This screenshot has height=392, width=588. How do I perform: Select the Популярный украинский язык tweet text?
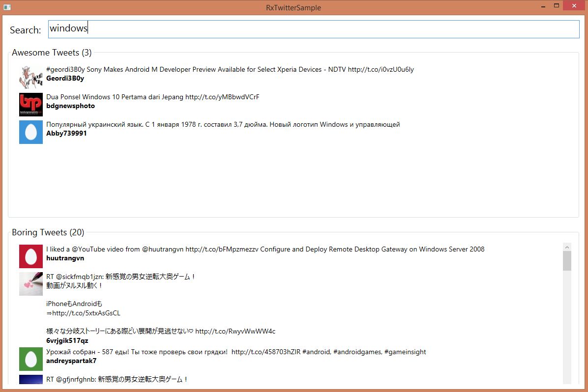click(223, 124)
